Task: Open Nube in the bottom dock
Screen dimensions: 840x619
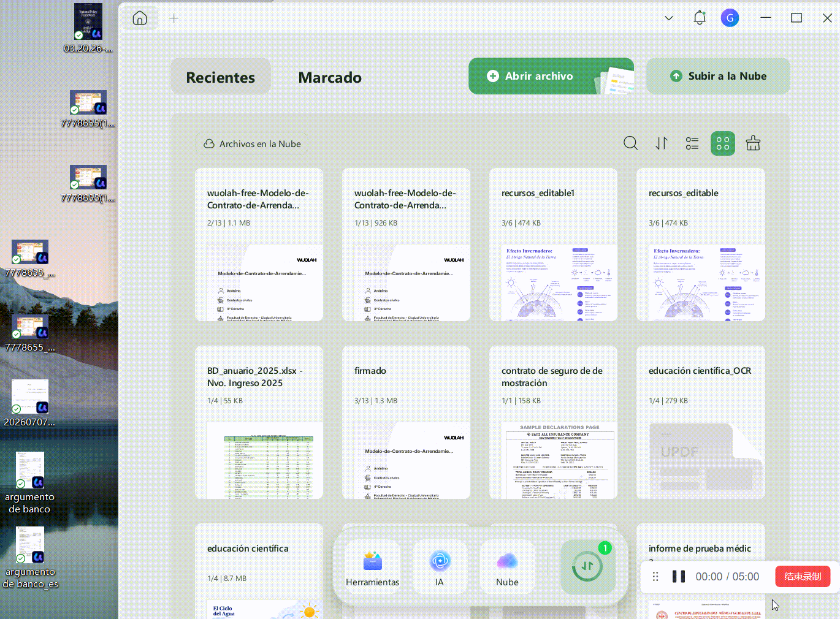Action: (507, 567)
